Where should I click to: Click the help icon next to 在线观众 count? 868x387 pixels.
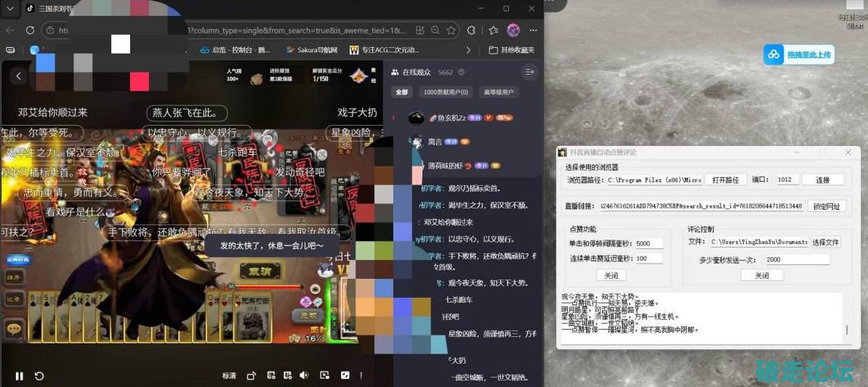[461, 73]
